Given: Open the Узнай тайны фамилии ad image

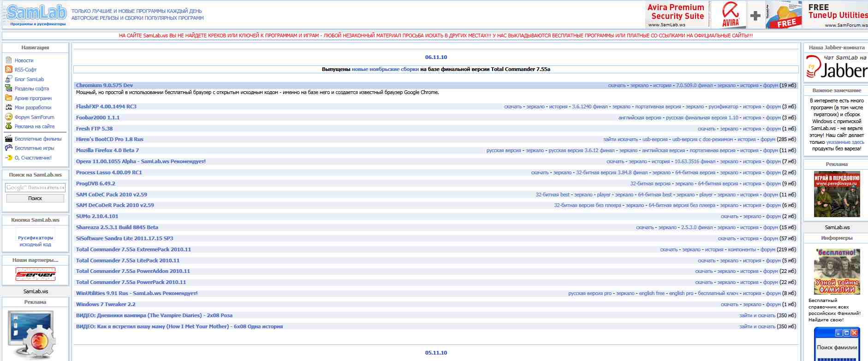Looking at the screenshot, I should 837,271.
